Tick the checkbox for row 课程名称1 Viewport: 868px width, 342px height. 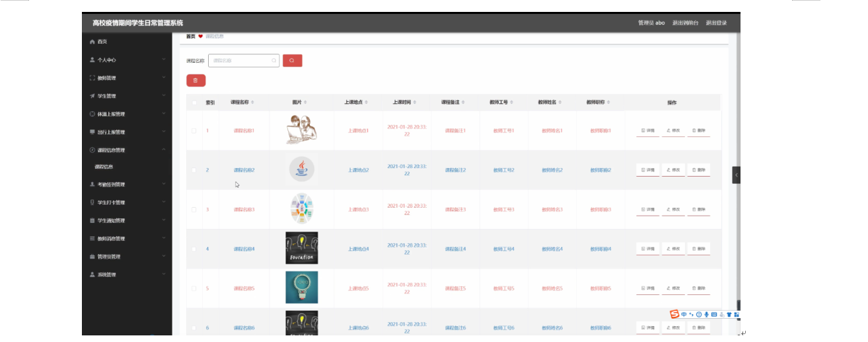(194, 130)
